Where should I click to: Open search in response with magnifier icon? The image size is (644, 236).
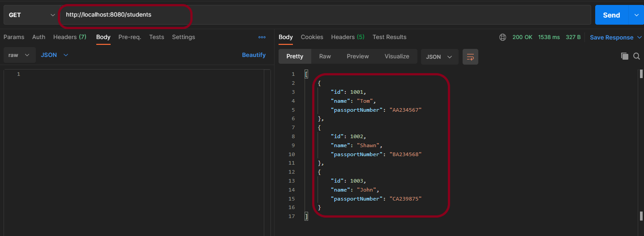click(x=636, y=56)
